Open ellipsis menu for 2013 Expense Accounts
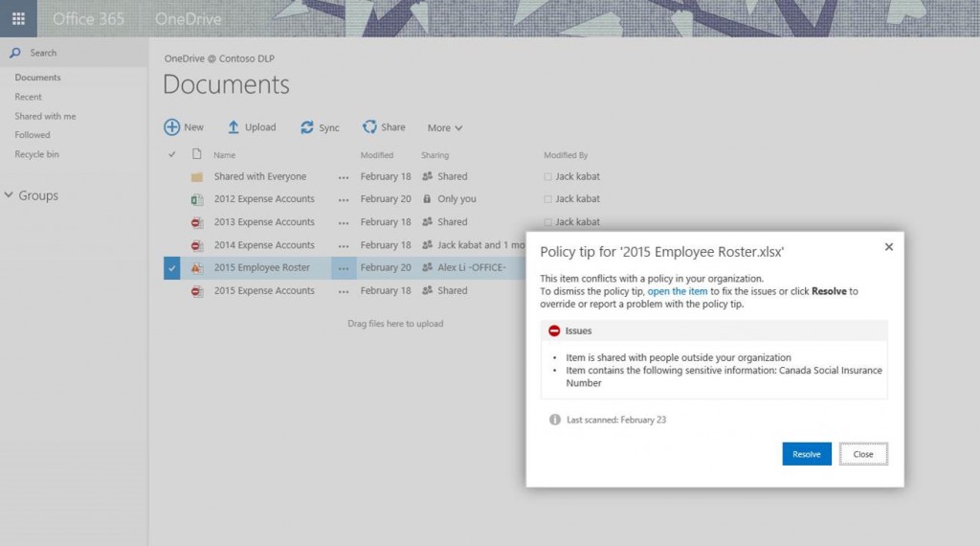The width and height of the screenshot is (980, 546). click(344, 222)
